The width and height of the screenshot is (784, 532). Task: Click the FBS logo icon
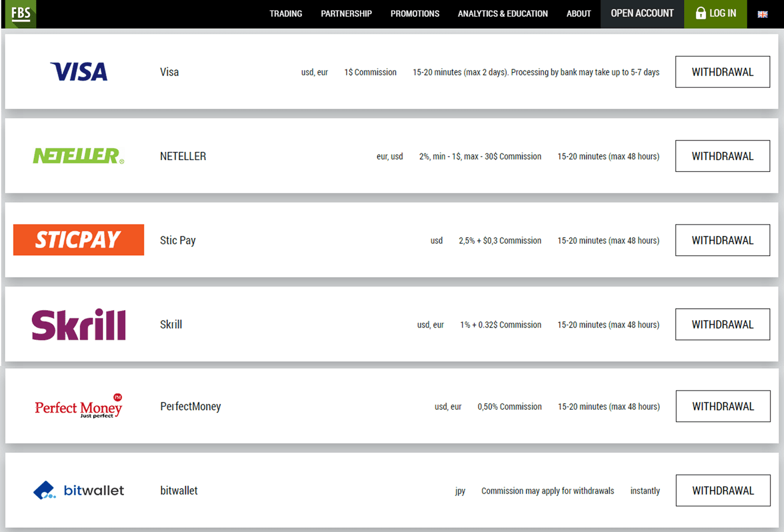pyautogui.click(x=21, y=13)
